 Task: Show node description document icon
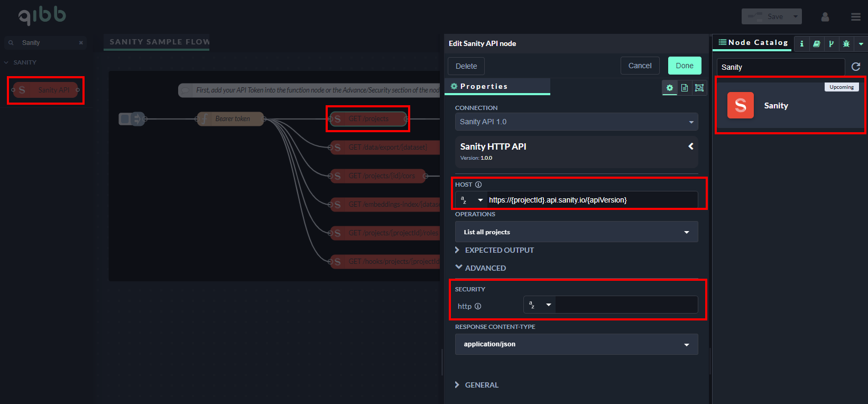pos(685,88)
